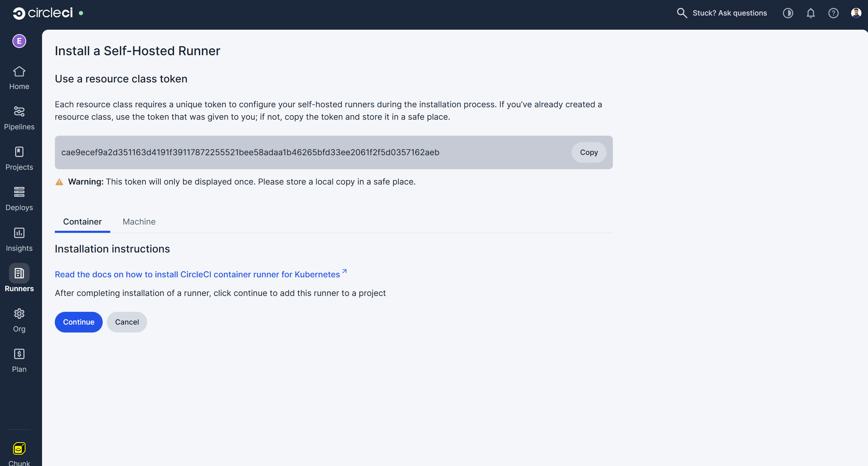This screenshot has height=466, width=868.
Task: Open Projects from the sidebar
Action: pos(19,159)
